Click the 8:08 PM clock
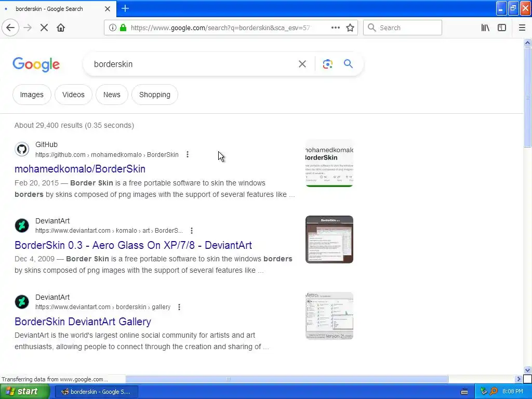 (513, 392)
